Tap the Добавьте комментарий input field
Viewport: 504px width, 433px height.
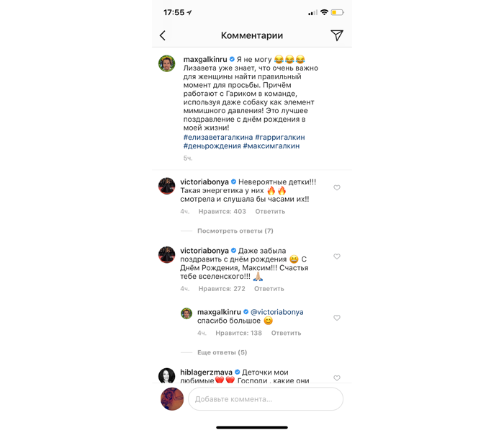click(x=266, y=399)
